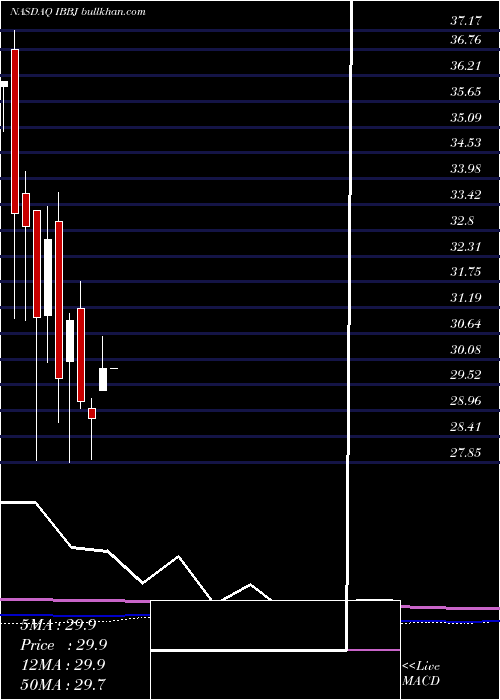Click the 28.41 price axis label
Screen dimensions: 500x700
click(466, 426)
